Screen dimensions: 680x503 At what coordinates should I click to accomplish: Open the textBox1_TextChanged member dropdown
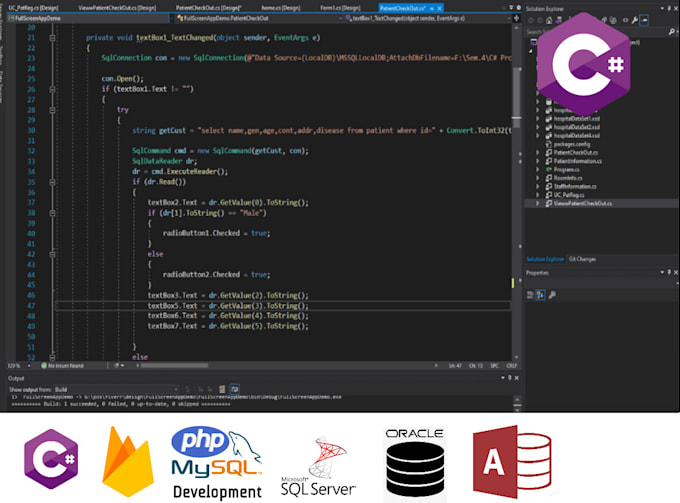pyautogui.click(x=428, y=18)
